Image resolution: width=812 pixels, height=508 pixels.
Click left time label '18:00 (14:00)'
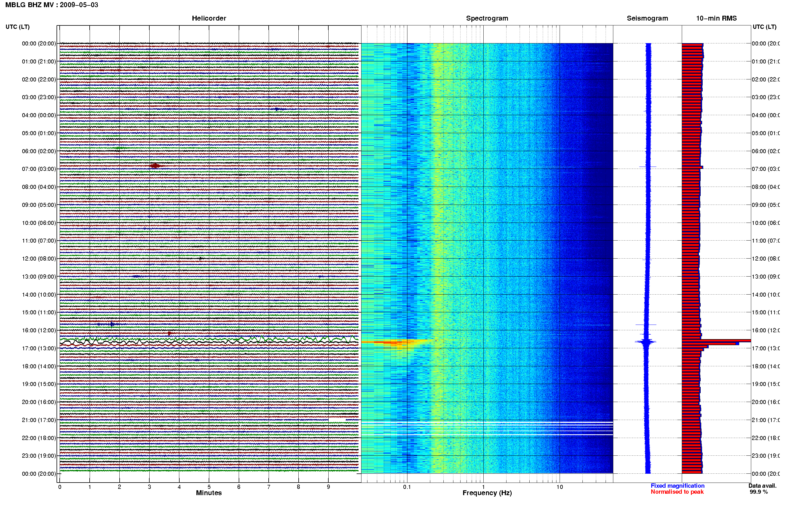point(39,366)
